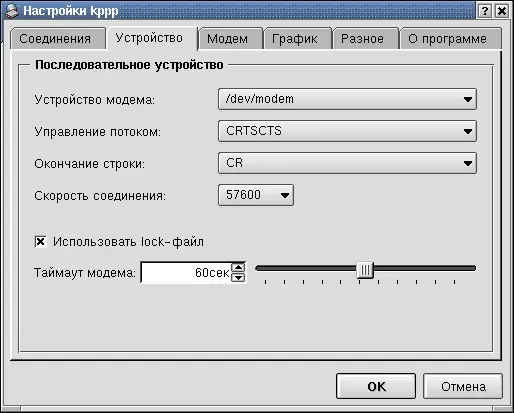Decrease modem timeout with down arrow
514x413 pixels.
coord(238,277)
